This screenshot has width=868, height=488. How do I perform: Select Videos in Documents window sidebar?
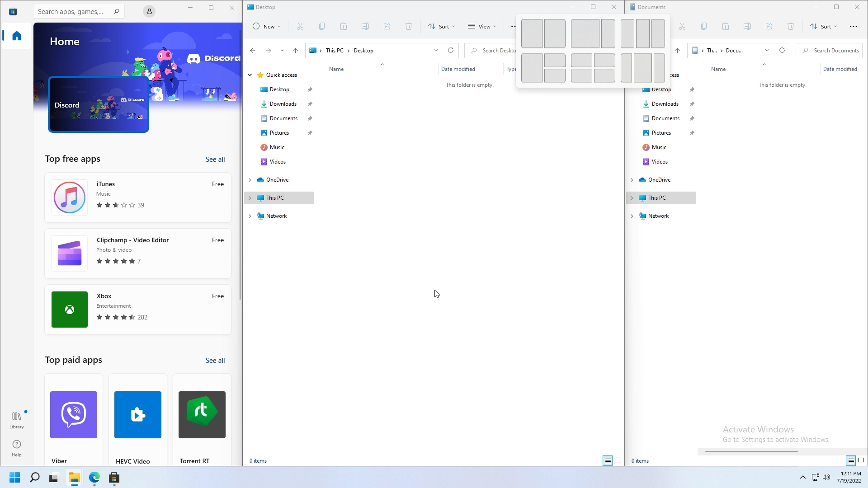pyautogui.click(x=660, y=162)
